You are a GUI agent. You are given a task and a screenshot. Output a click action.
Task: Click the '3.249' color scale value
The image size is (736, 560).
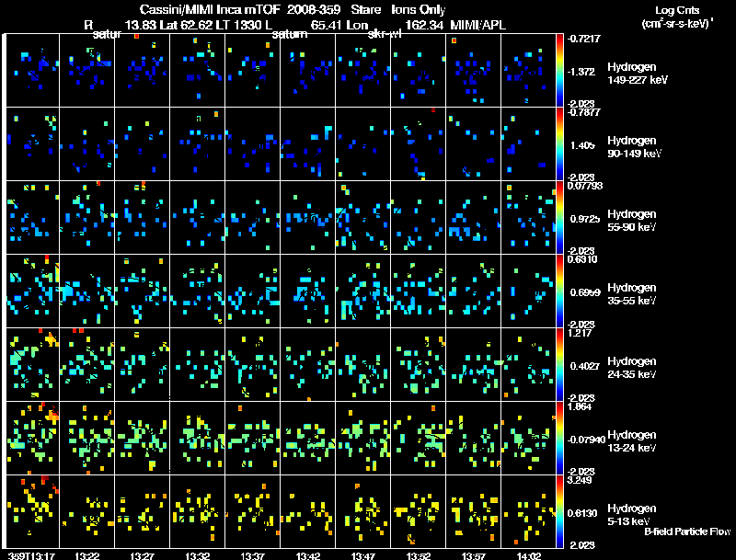tap(580, 480)
